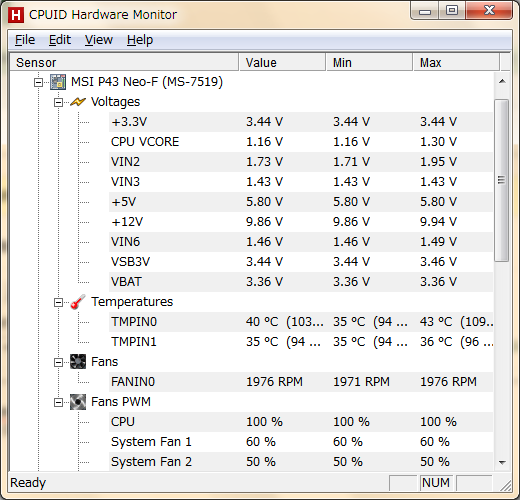Select the VBAT sensor row
The image size is (520, 500).
pos(301,282)
